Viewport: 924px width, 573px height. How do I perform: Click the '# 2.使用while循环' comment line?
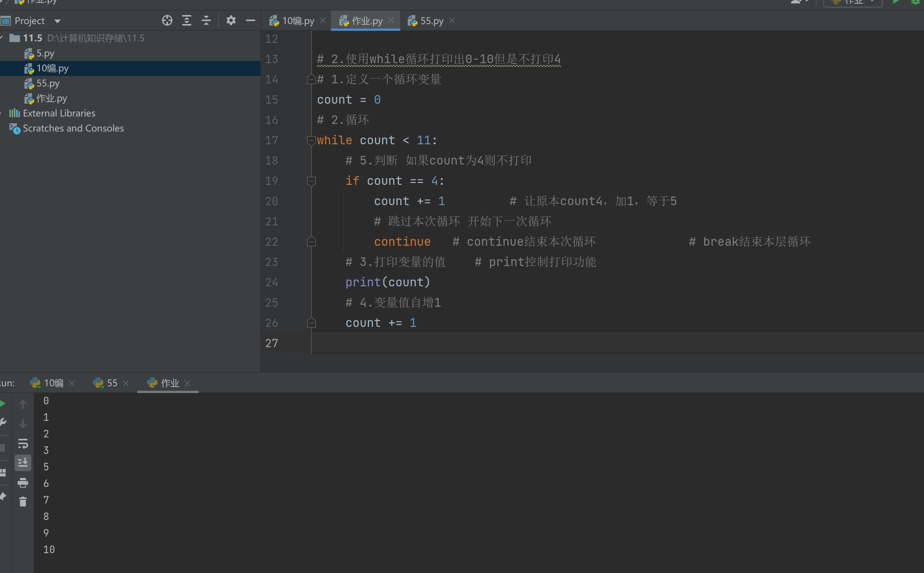[x=439, y=59]
